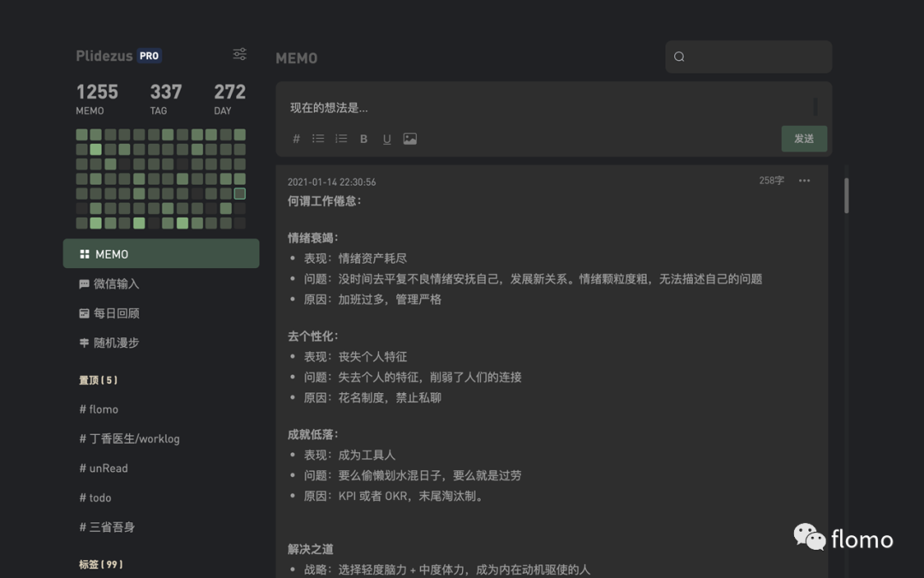Toggle bold formatting in the editor
The width and height of the screenshot is (924, 578).
click(364, 139)
